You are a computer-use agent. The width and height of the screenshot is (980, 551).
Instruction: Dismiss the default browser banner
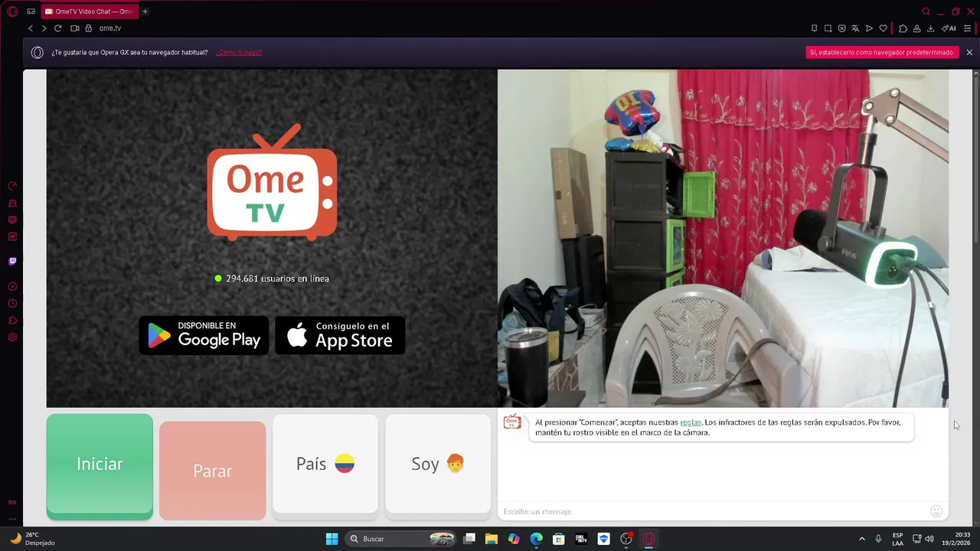[969, 52]
